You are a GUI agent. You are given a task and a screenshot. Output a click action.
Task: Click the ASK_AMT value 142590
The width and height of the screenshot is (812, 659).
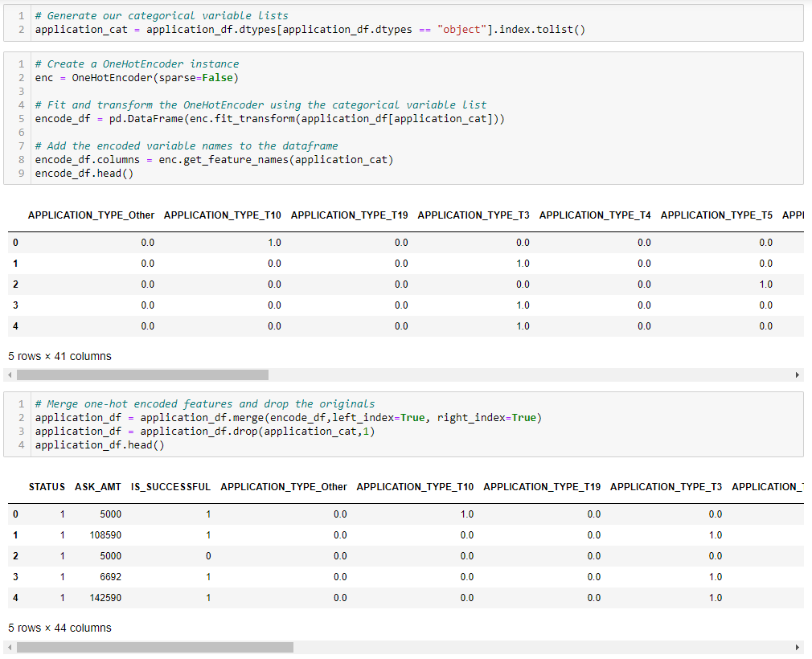(x=105, y=598)
